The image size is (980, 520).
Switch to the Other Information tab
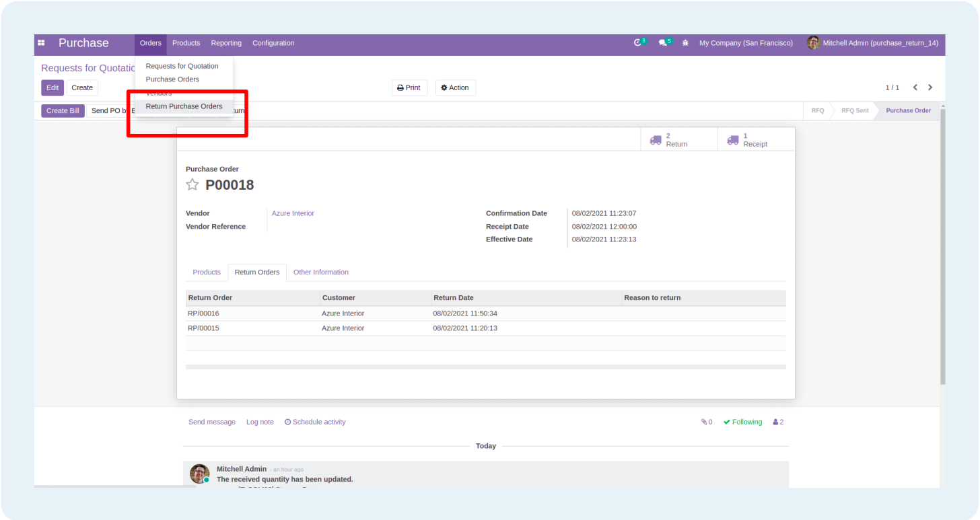[x=321, y=272]
